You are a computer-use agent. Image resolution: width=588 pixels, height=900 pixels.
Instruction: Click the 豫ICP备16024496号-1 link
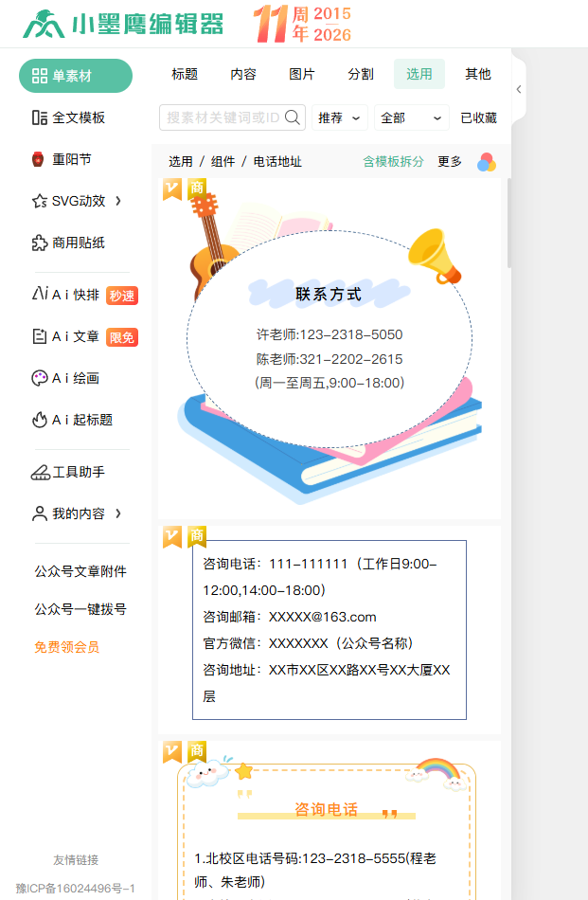click(x=75, y=889)
